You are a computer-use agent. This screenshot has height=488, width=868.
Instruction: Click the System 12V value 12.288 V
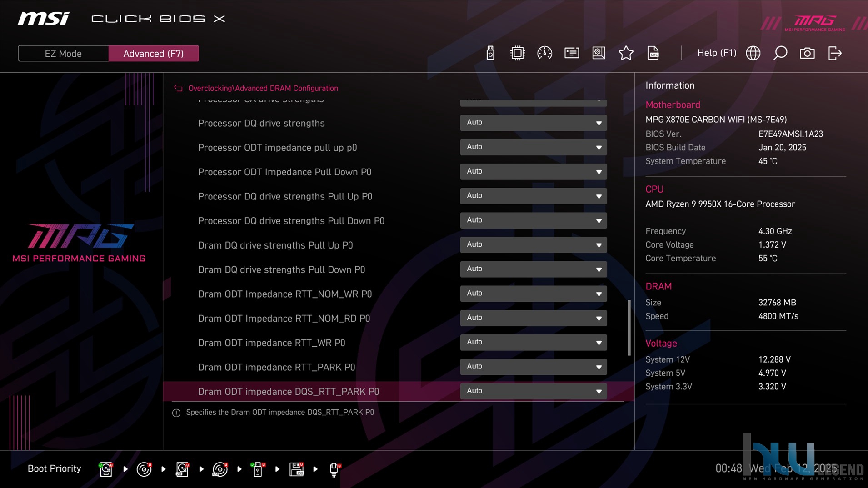click(774, 359)
